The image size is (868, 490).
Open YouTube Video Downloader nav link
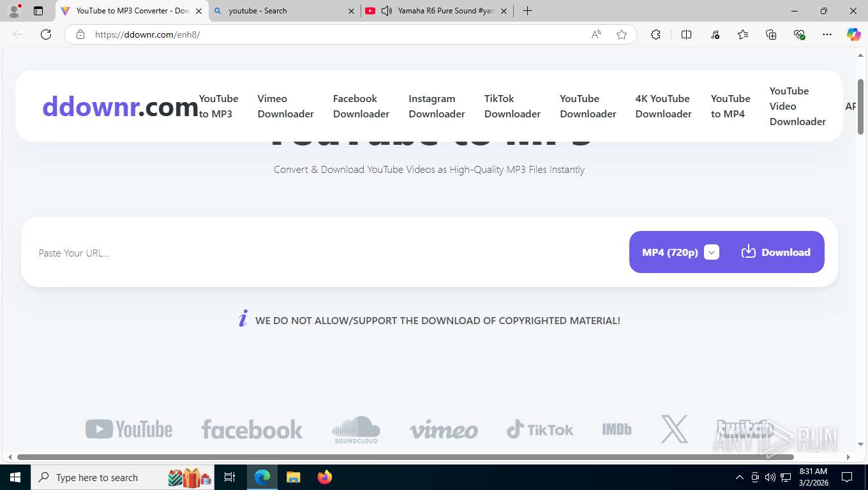click(798, 106)
